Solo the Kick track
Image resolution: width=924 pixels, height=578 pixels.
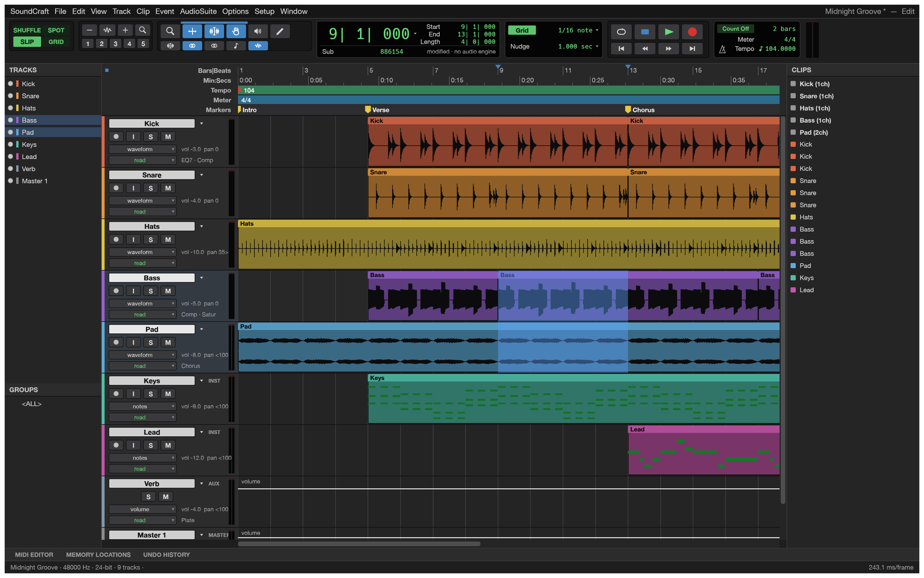pyautogui.click(x=151, y=136)
